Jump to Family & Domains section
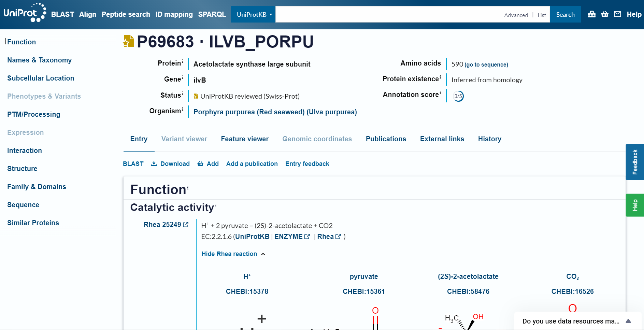This screenshot has width=644, height=330. click(x=37, y=187)
